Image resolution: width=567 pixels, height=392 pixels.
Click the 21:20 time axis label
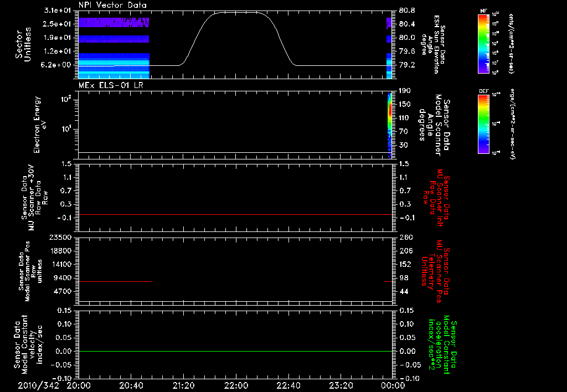pyautogui.click(x=183, y=385)
